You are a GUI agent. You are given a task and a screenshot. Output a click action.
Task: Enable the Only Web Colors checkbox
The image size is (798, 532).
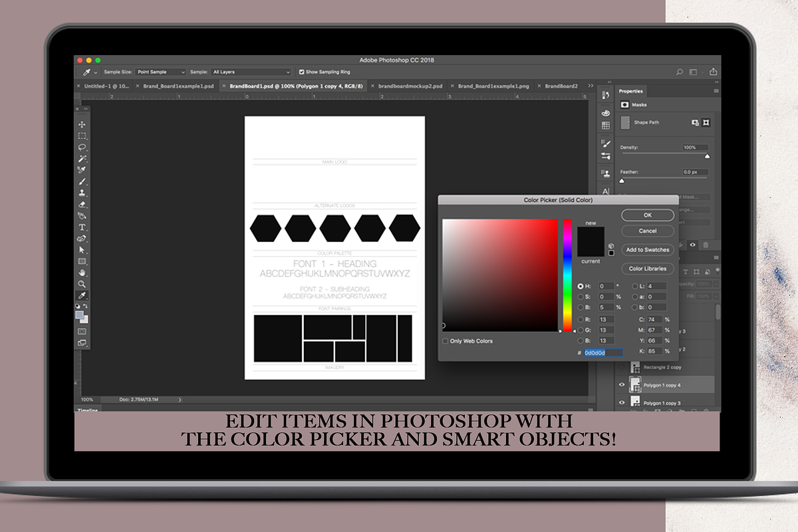(445, 341)
